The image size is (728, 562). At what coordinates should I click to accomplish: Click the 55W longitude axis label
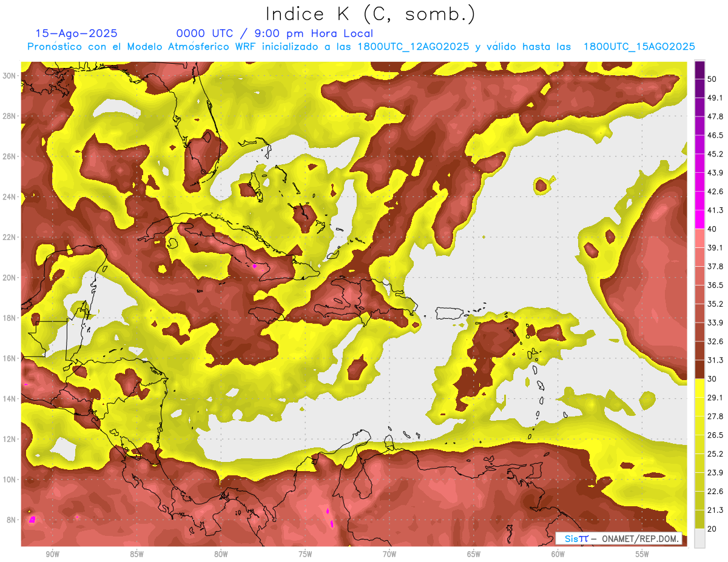(x=642, y=554)
